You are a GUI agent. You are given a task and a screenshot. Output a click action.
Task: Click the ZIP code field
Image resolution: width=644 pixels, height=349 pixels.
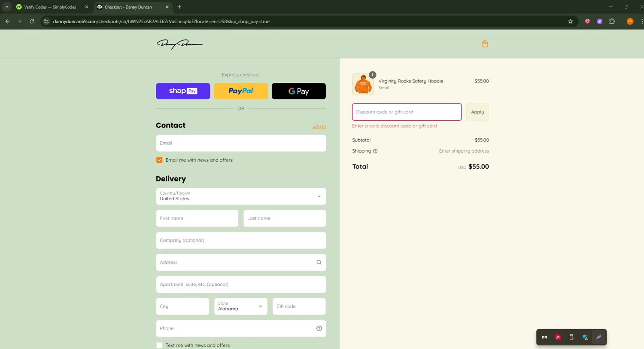coord(299,306)
